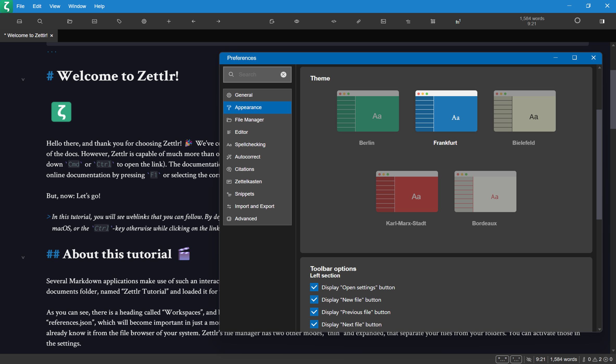The width and height of the screenshot is (616, 364).
Task: Click the export document toolbar icon
Action: pyautogui.click(x=272, y=21)
